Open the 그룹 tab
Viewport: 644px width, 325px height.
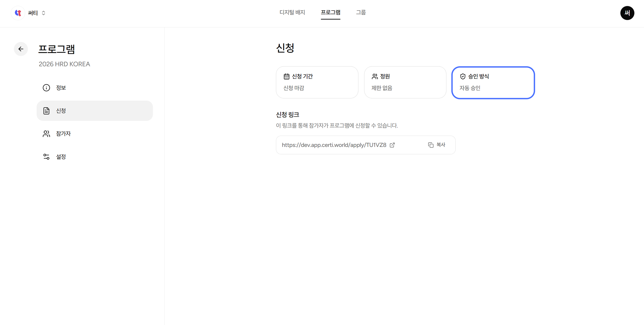point(361,12)
